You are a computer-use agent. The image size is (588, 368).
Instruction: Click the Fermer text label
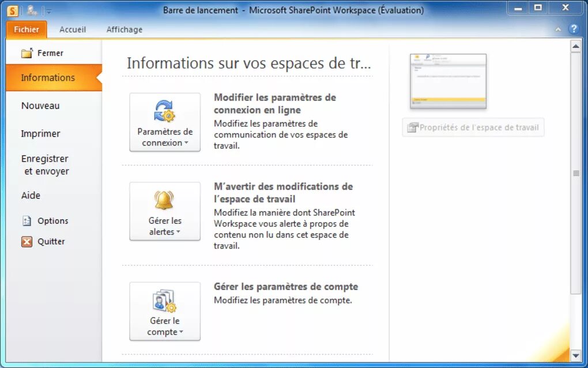click(x=50, y=53)
